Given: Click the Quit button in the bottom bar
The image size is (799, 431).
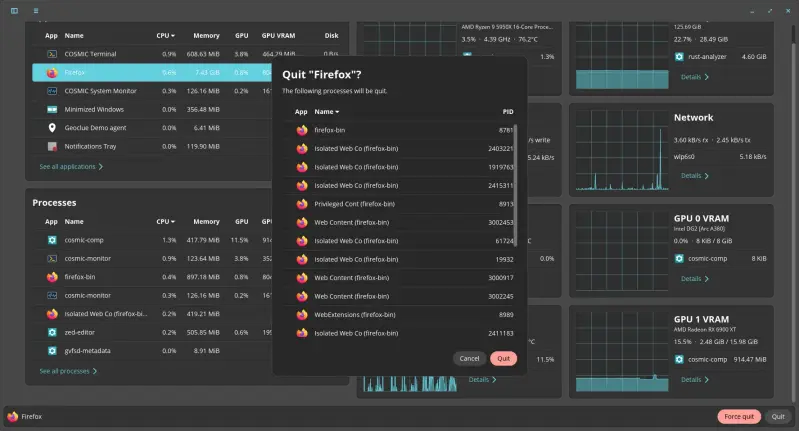Looking at the screenshot, I should [x=778, y=417].
